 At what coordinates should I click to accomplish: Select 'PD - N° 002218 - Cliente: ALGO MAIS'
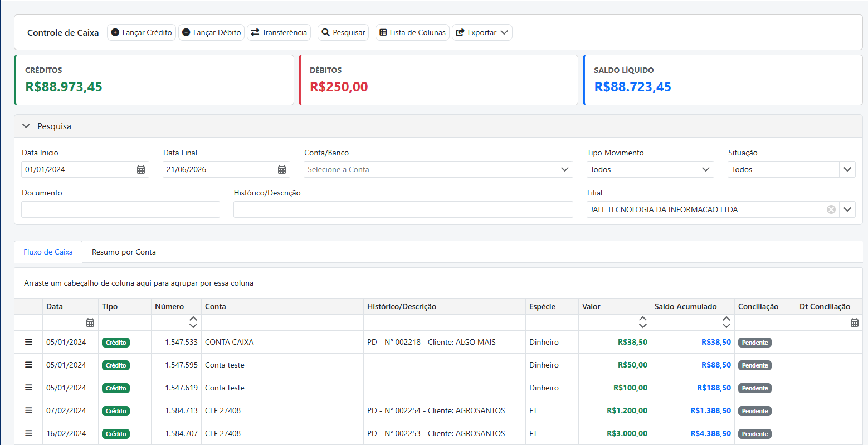point(431,342)
